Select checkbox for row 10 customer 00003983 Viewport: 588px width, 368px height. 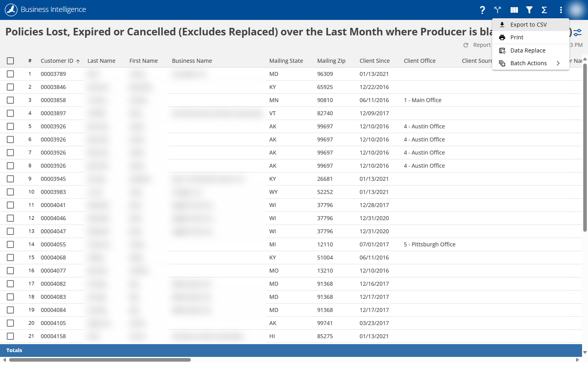(10, 192)
